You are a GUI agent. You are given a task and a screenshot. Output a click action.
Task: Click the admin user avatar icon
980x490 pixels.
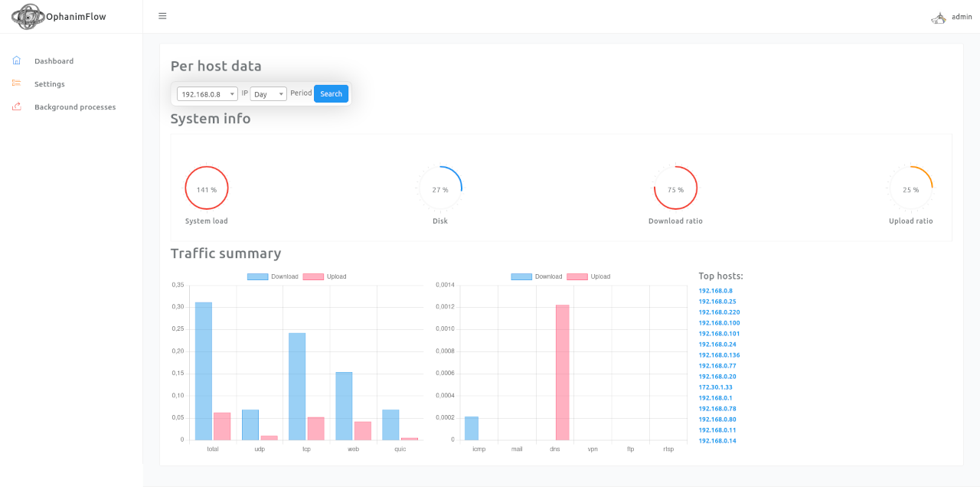[939, 17]
